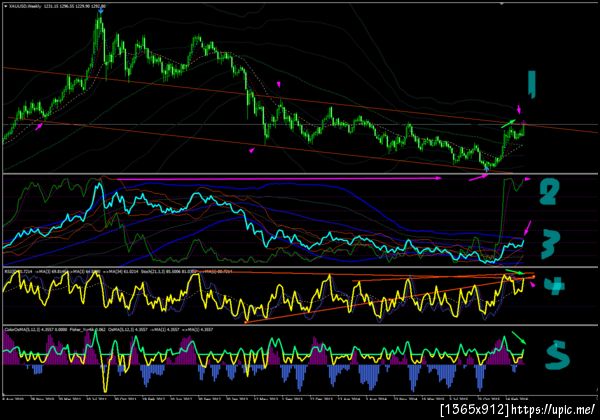This screenshot has height=420, width=600.
Task: Click the small triangle before XAUUSD,Weekly title
Action: tap(6, 6)
